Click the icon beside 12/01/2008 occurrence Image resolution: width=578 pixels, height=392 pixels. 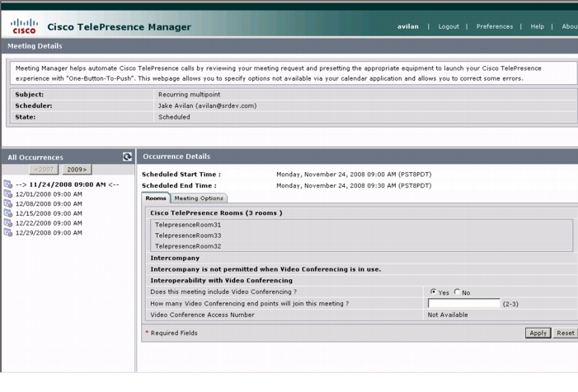click(x=8, y=194)
